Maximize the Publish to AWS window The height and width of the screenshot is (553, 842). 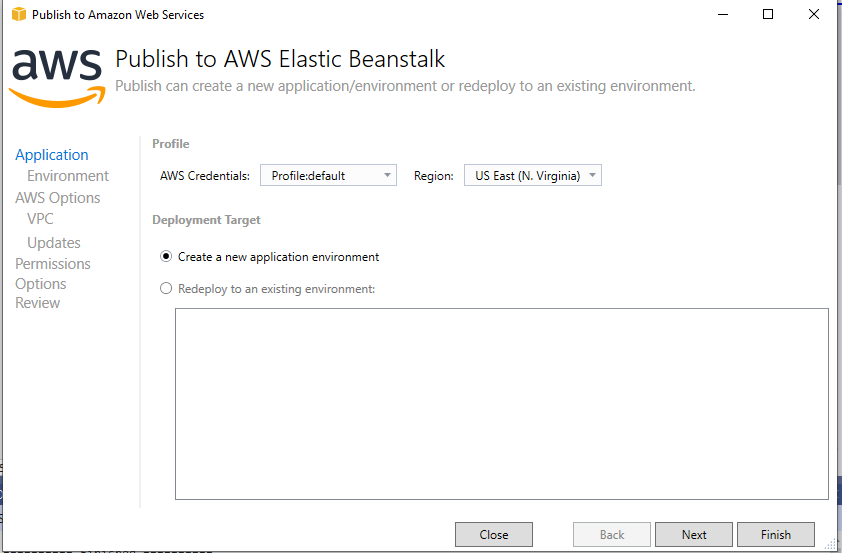[768, 15]
